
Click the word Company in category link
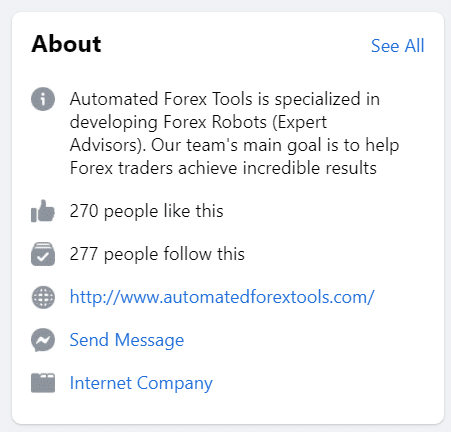[x=175, y=383]
